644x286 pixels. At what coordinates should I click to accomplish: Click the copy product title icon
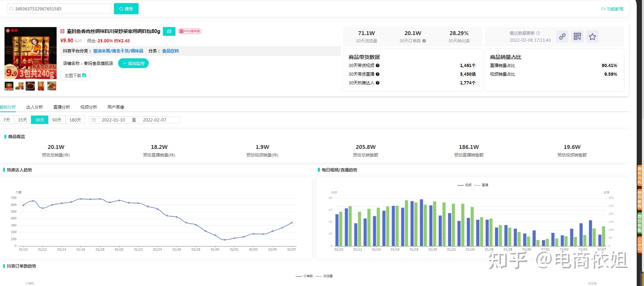[169, 31]
